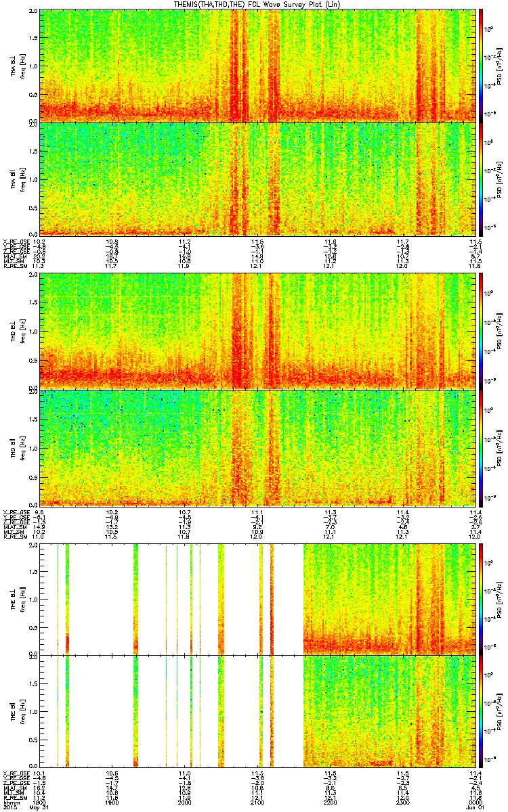Click the 2300 time tick label
Viewport: 508px width, 812px height.
coord(402,801)
